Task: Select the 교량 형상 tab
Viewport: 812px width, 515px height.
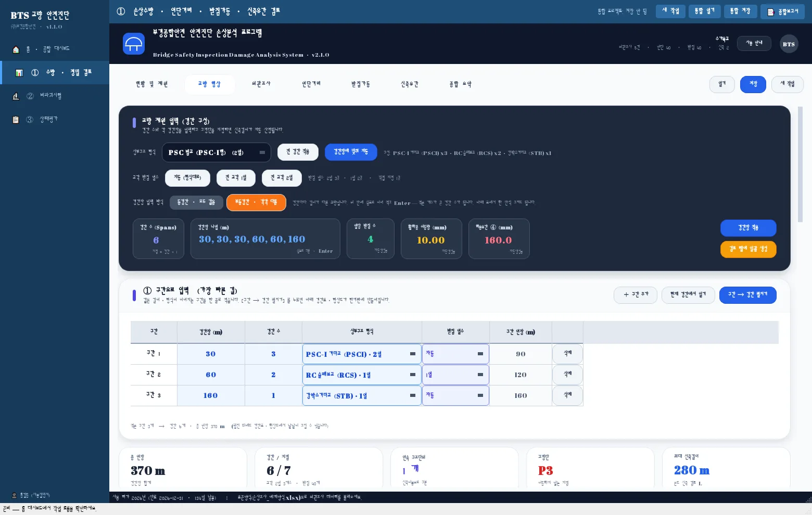Action: pyautogui.click(x=209, y=84)
